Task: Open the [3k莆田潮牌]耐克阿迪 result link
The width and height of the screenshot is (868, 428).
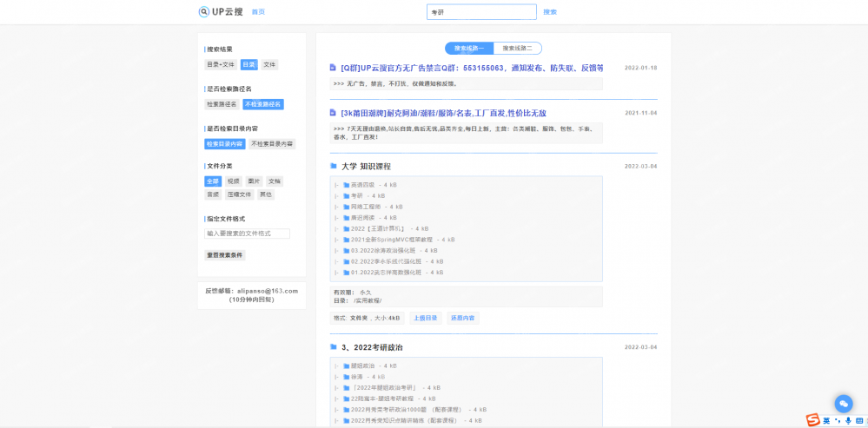Action: (444, 113)
